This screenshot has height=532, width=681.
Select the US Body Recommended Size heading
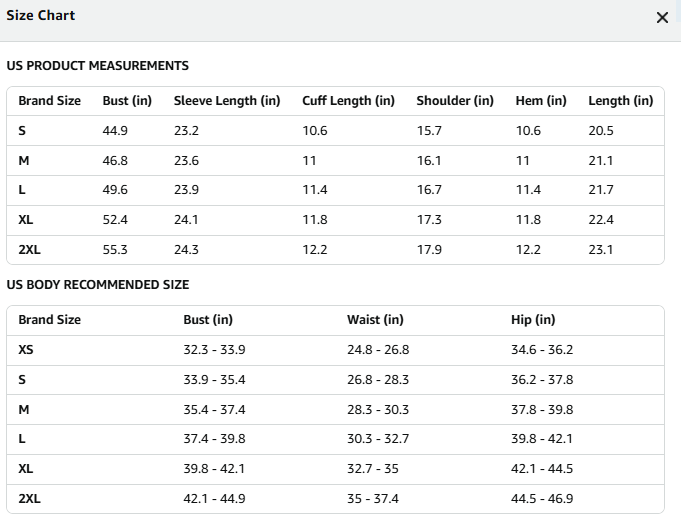[98, 284]
